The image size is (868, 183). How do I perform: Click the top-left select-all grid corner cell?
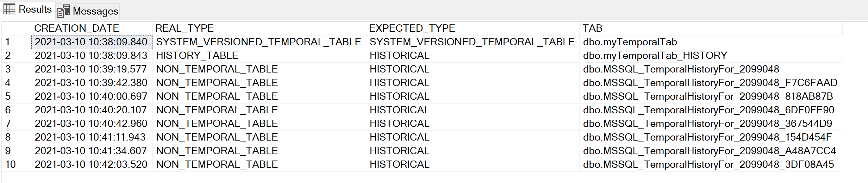16,28
